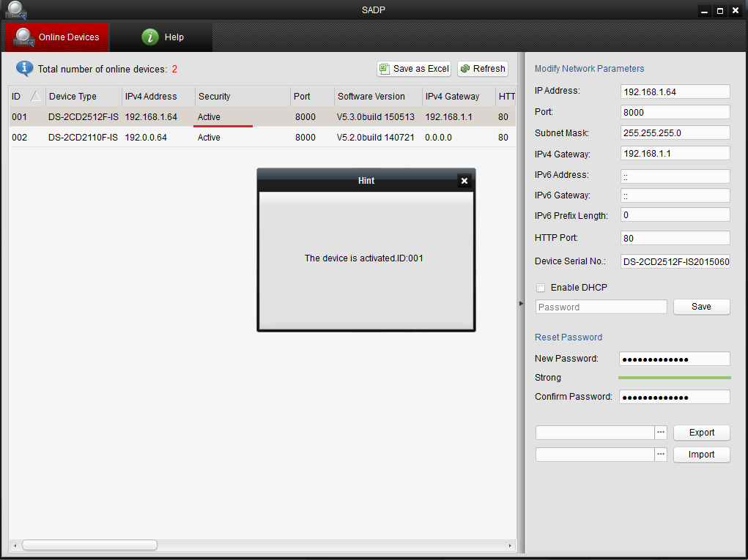
Task: Select device DS-2CD2110F-IS in row 002
Action: click(x=83, y=137)
